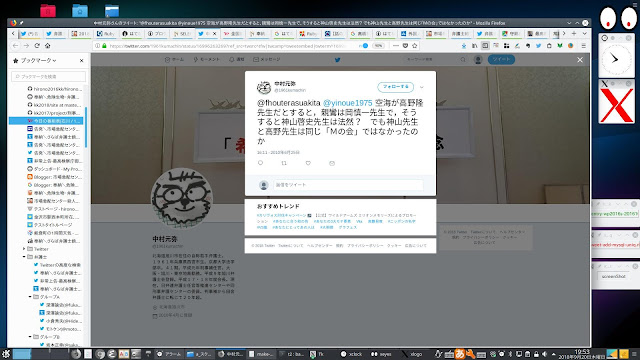Switch to the first Twitter tab
640x360 pixels.
[x=30, y=33]
